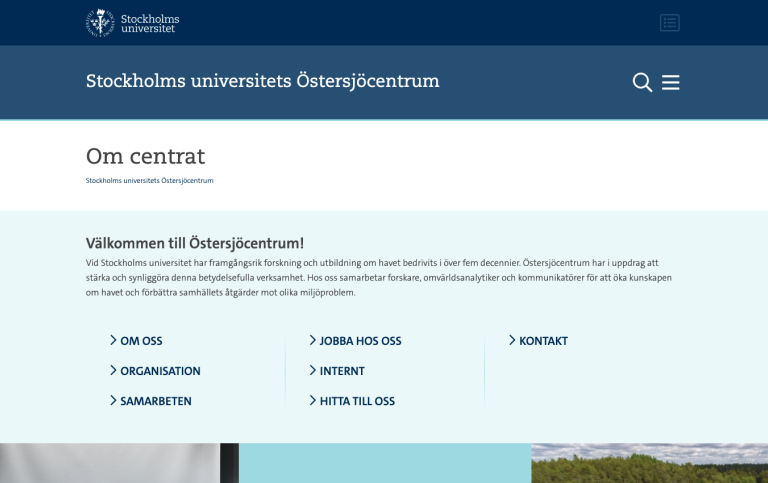The image size is (768, 483).
Task: Open the INTERNT link
Action: pos(342,371)
